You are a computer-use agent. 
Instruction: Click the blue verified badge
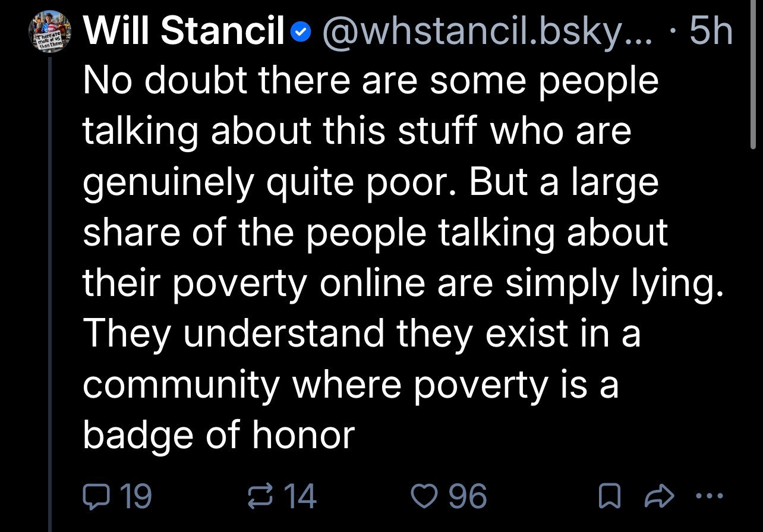pos(302,33)
